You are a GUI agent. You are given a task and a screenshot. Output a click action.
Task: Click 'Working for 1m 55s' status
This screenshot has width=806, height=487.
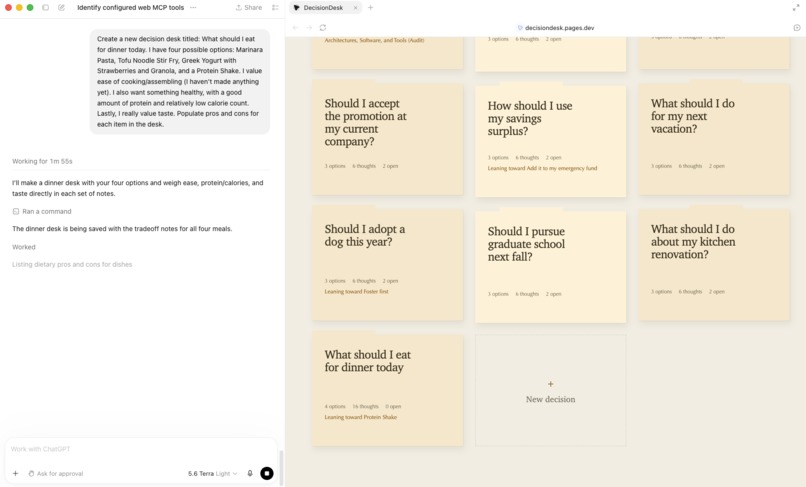point(42,161)
